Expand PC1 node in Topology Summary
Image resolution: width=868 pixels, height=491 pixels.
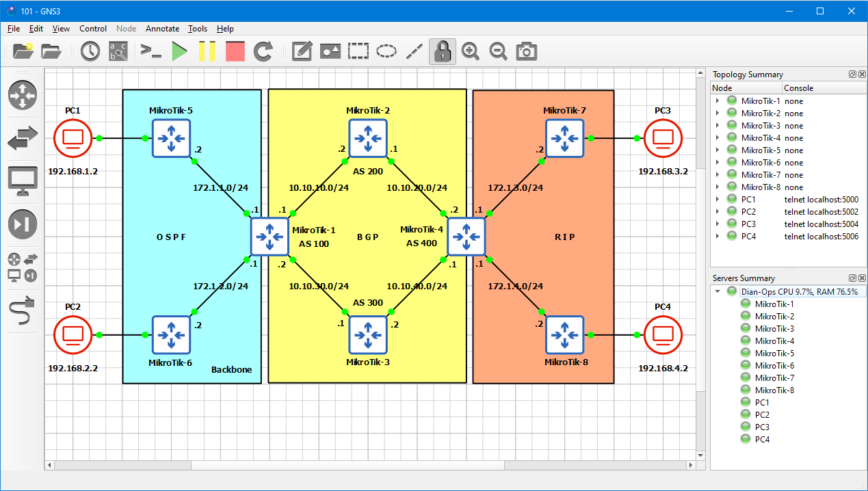(717, 200)
